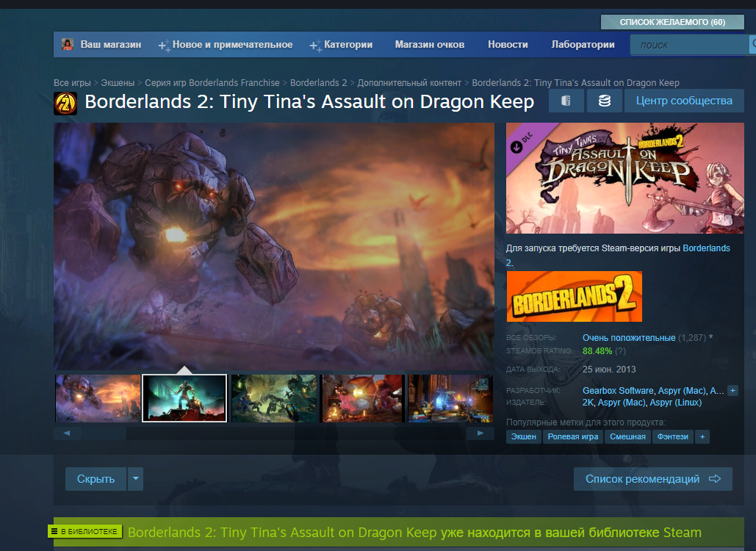Select the first rock golem thumbnail
The height and width of the screenshot is (551, 756).
pos(98,398)
